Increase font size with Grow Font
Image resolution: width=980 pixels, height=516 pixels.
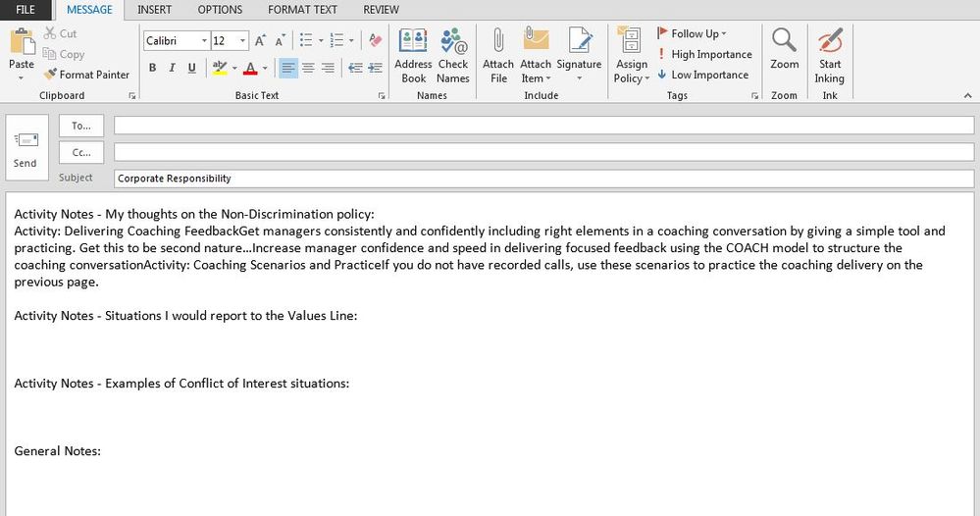tap(260, 40)
